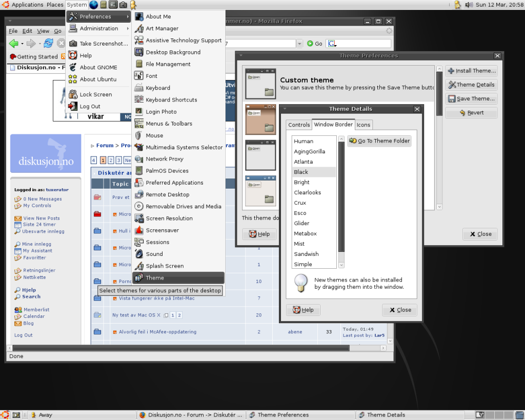Click Install Theme button
This screenshot has height=420, width=525.
pyautogui.click(x=472, y=71)
